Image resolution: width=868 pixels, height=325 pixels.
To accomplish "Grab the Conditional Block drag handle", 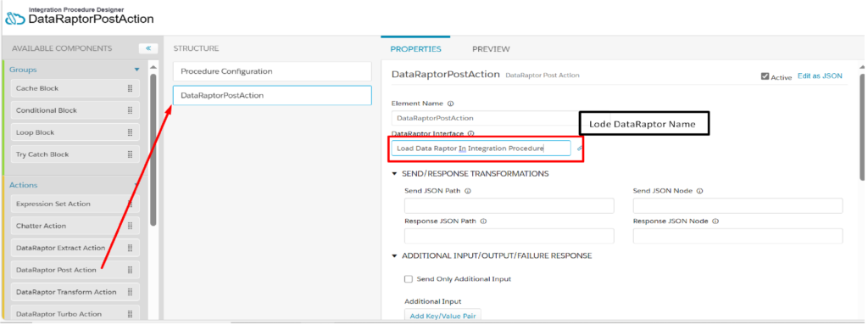I will coord(130,110).
